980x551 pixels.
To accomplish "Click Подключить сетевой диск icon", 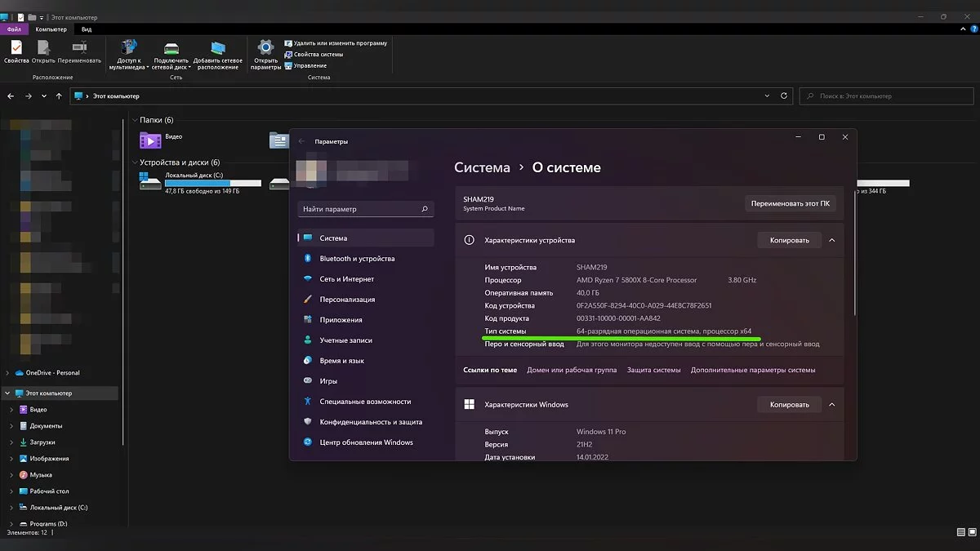I will tap(171, 51).
